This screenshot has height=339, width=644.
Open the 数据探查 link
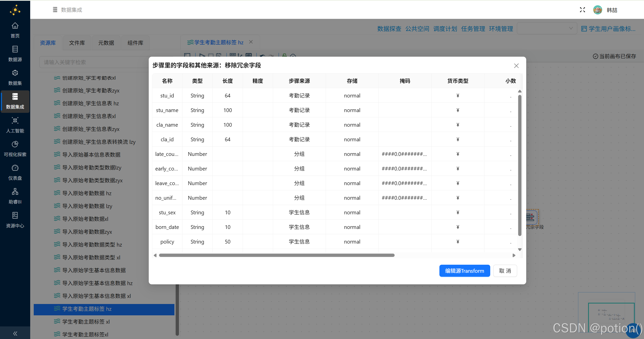coord(389,29)
